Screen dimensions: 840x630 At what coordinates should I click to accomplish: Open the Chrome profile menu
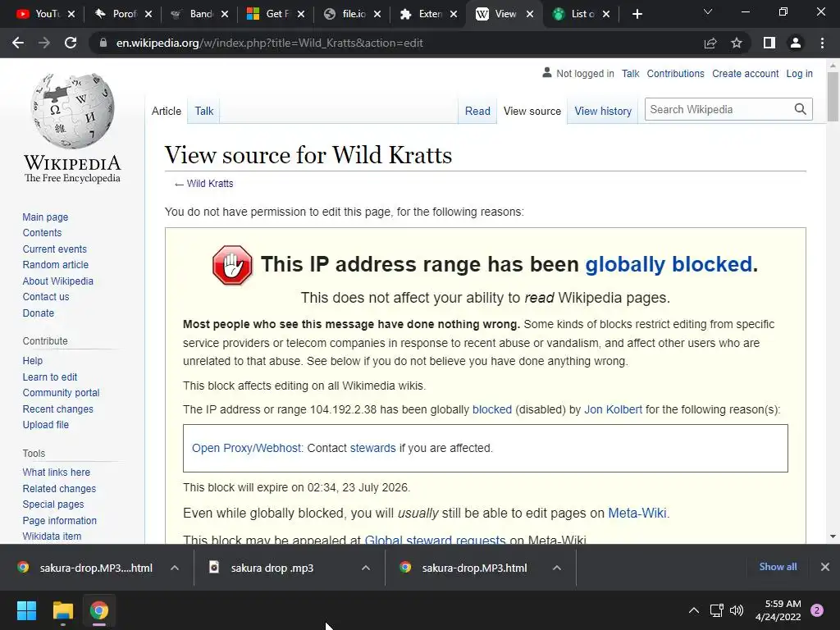(x=796, y=43)
